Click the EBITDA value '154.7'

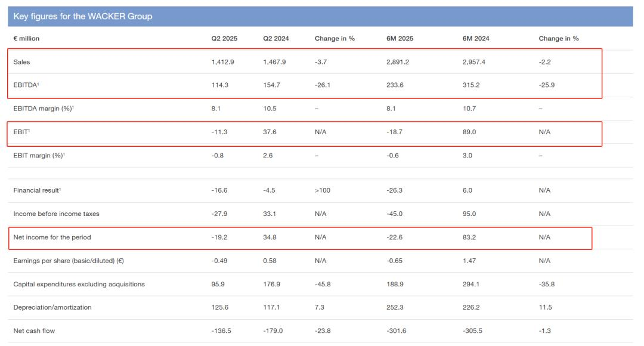pyautogui.click(x=271, y=85)
